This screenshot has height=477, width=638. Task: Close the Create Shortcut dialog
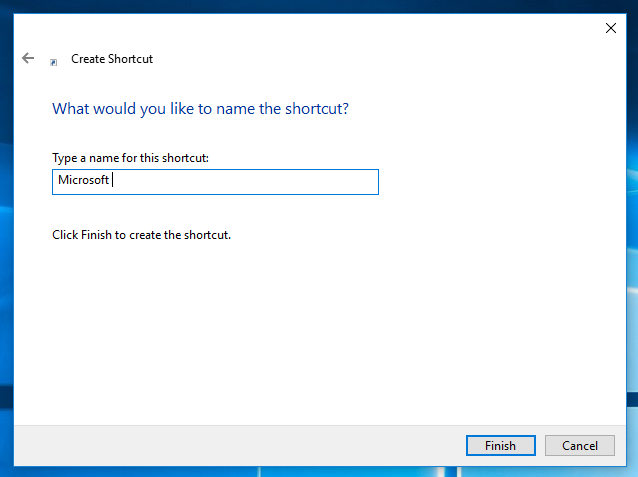pyautogui.click(x=610, y=28)
